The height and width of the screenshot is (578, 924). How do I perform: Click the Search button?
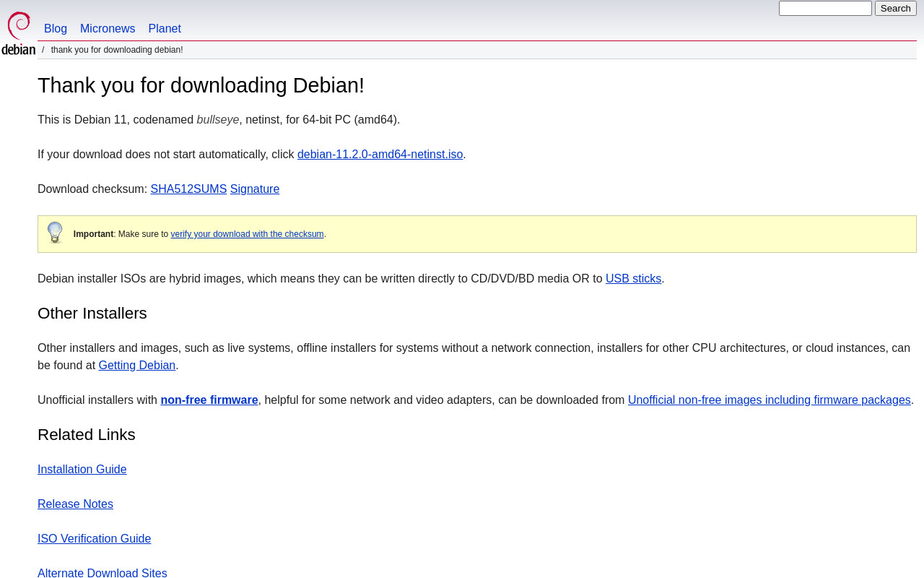pyautogui.click(x=896, y=9)
